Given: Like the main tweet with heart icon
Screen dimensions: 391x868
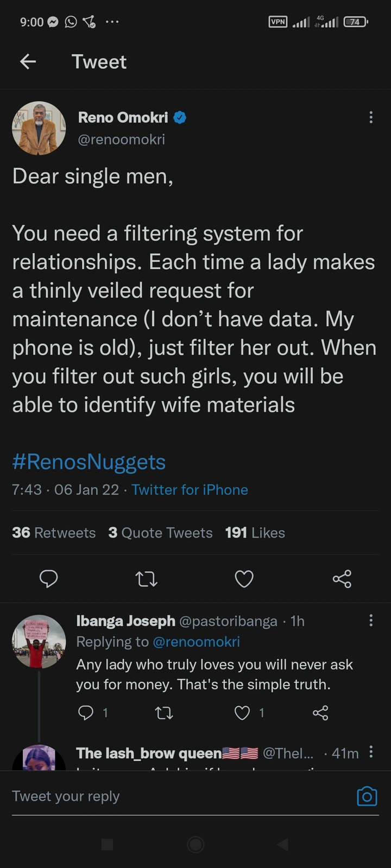Looking at the screenshot, I should tap(244, 579).
